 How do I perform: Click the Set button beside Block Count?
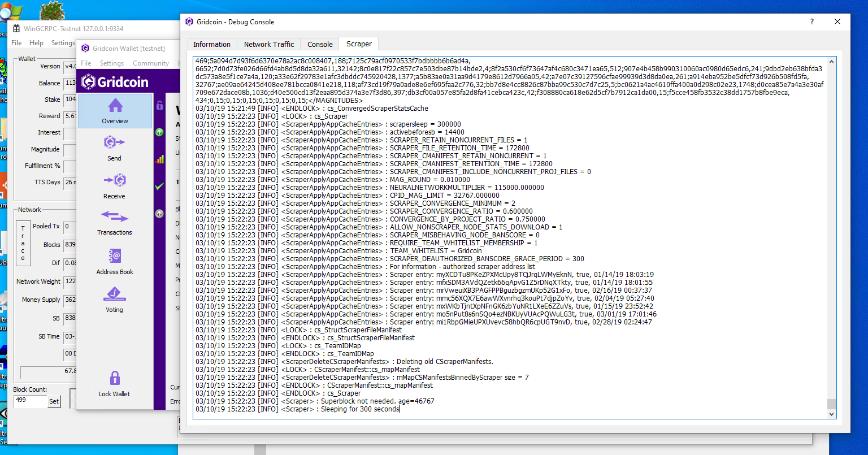click(54, 401)
